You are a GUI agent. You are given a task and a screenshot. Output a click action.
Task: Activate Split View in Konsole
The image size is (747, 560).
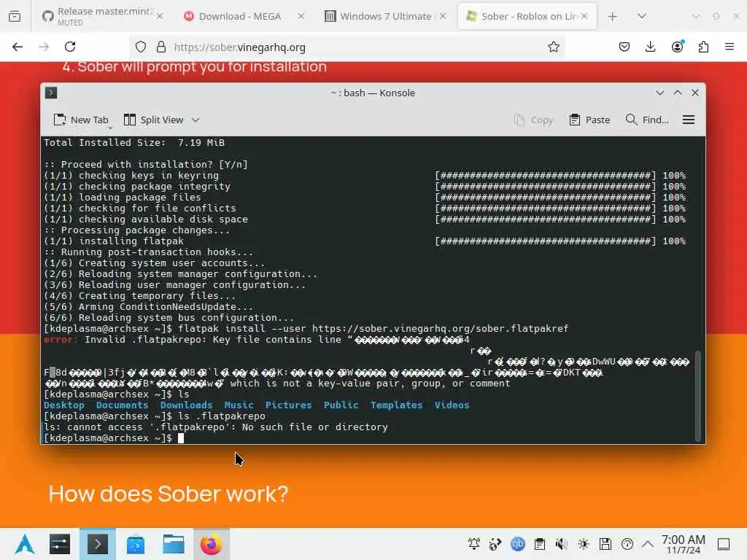pos(154,120)
